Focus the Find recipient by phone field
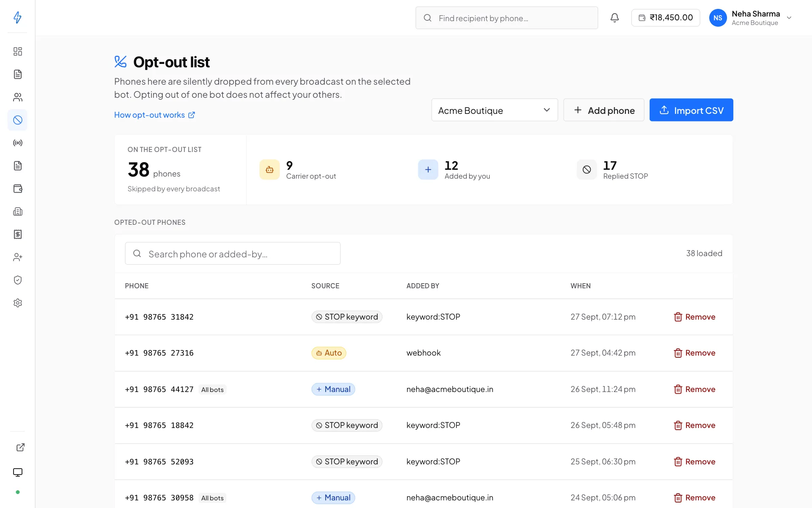Image resolution: width=812 pixels, height=508 pixels. click(506, 18)
